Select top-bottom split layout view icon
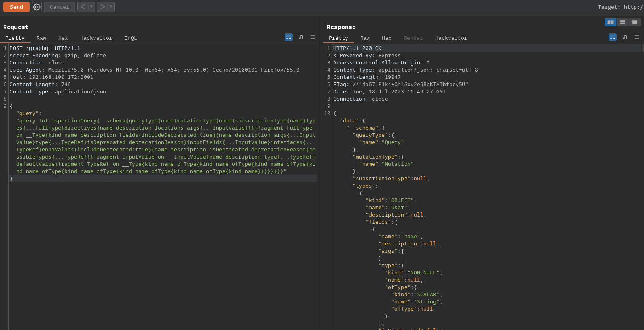 pyautogui.click(x=623, y=22)
